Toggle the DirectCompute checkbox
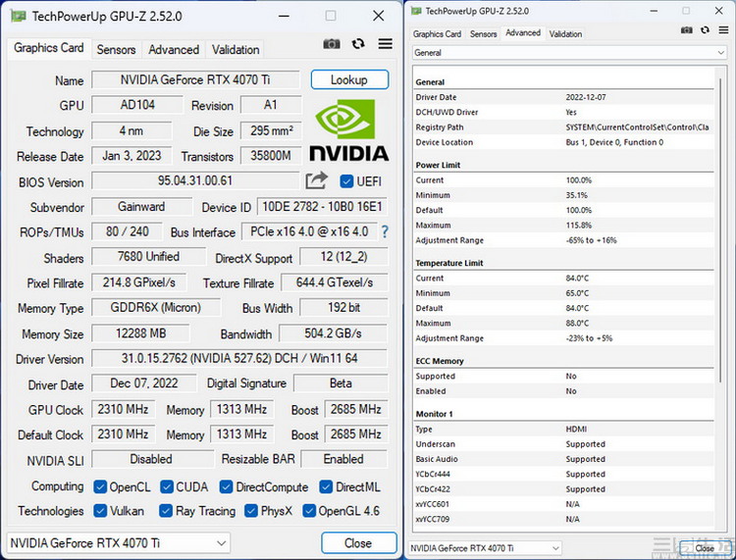This screenshot has width=736, height=560. 227,486
